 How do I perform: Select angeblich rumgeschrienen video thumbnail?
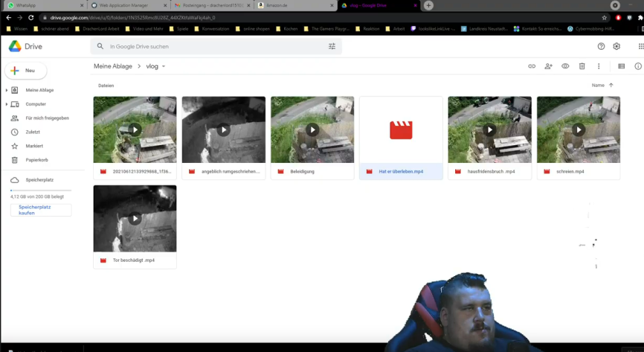223,129
